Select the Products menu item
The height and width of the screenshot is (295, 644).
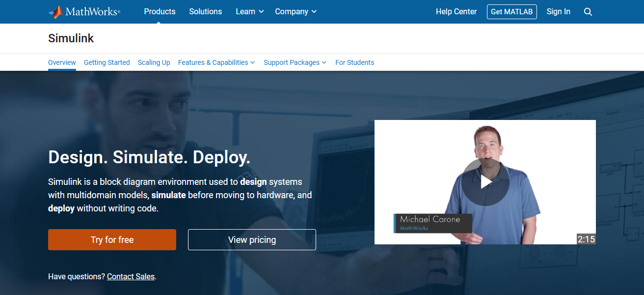click(x=160, y=11)
